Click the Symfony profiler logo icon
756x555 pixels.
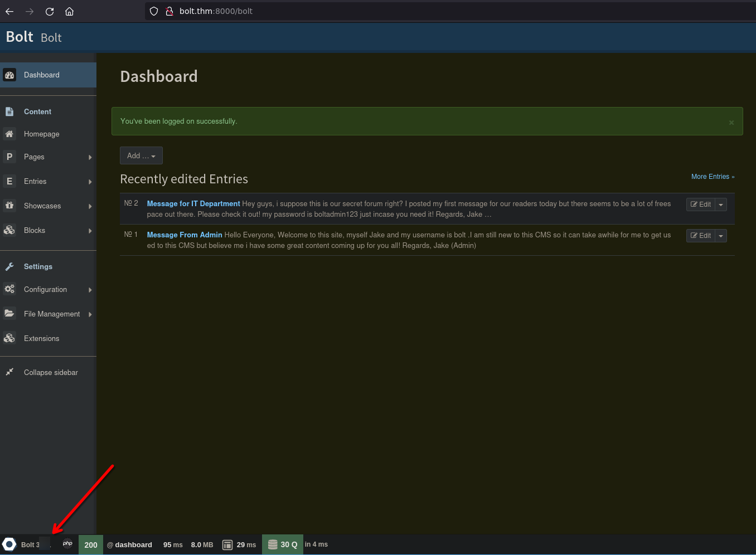tap(9, 544)
